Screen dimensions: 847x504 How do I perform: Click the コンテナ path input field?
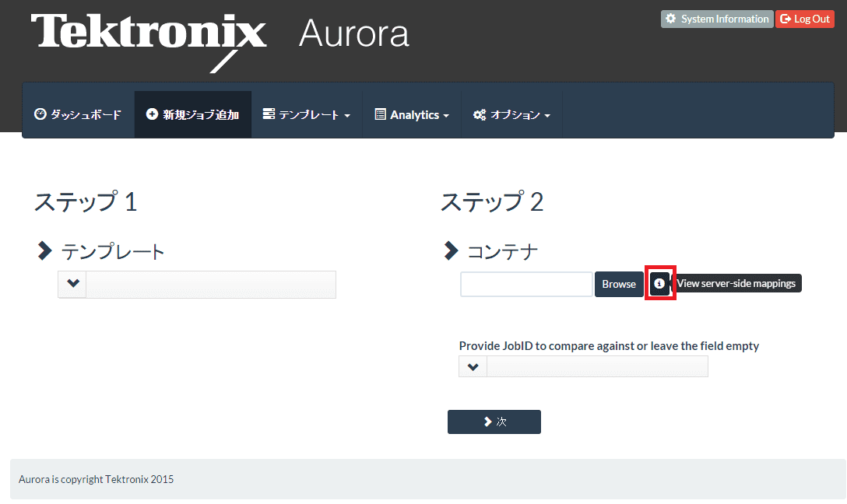click(x=526, y=285)
